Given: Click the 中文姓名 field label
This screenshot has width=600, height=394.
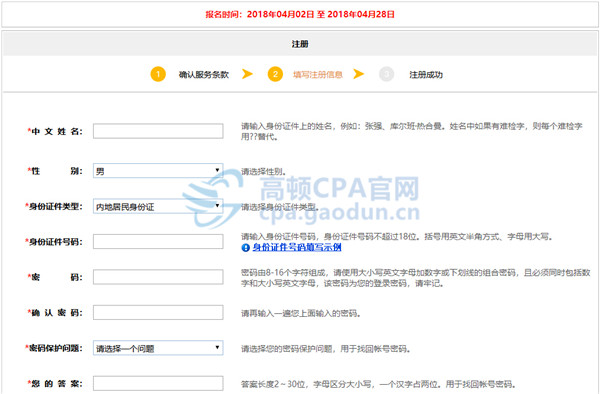Looking at the screenshot, I should [x=55, y=131].
